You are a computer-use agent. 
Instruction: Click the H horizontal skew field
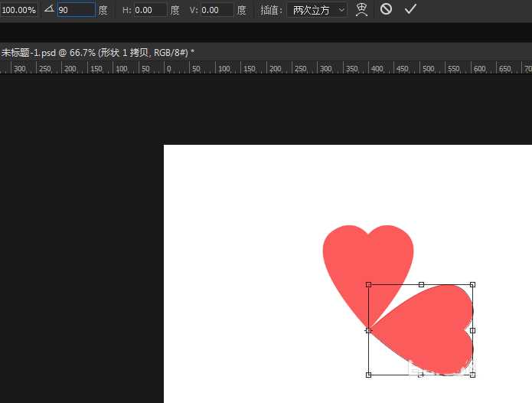[x=150, y=10]
